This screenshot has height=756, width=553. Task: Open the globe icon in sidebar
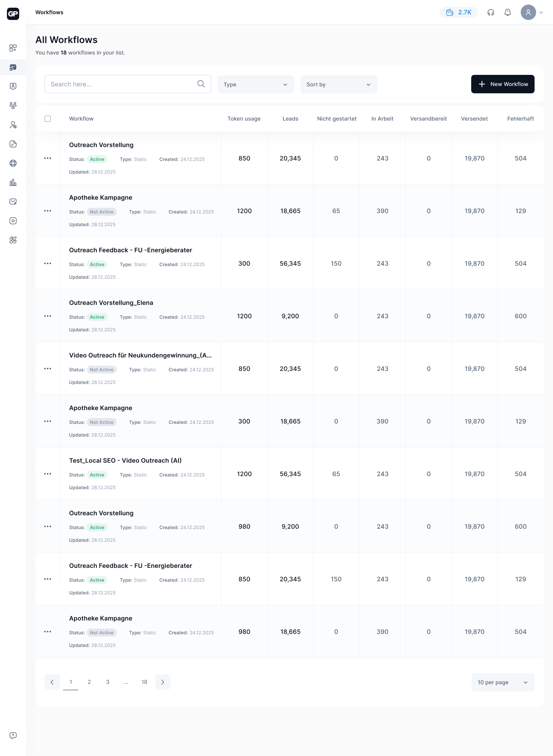coord(13,163)
